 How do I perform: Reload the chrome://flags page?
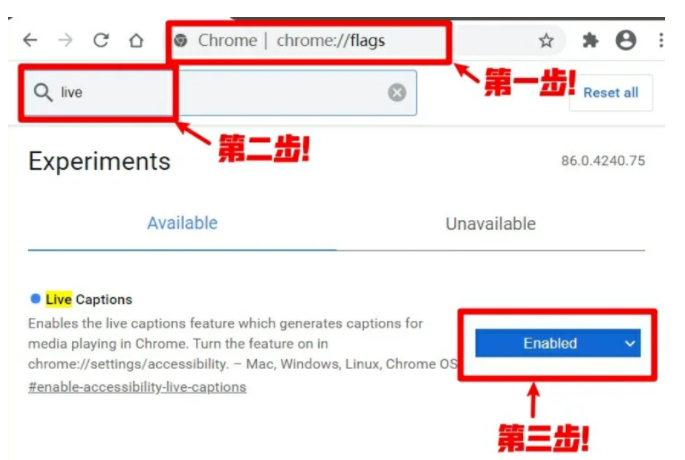click(101, 40)
